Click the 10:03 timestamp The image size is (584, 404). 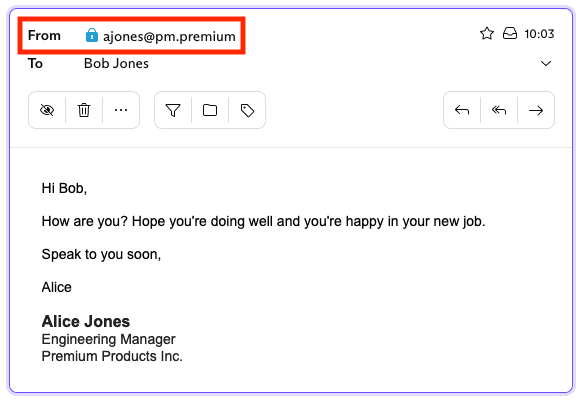539,34
